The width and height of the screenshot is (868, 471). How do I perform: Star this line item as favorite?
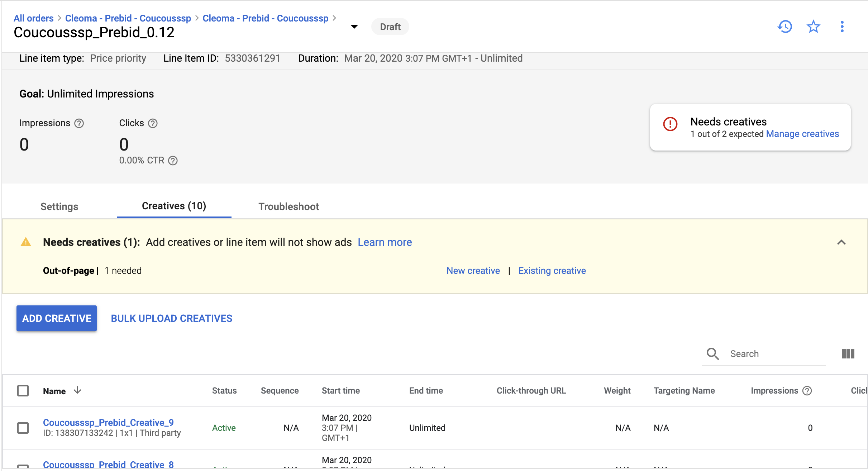click(813, 27)
